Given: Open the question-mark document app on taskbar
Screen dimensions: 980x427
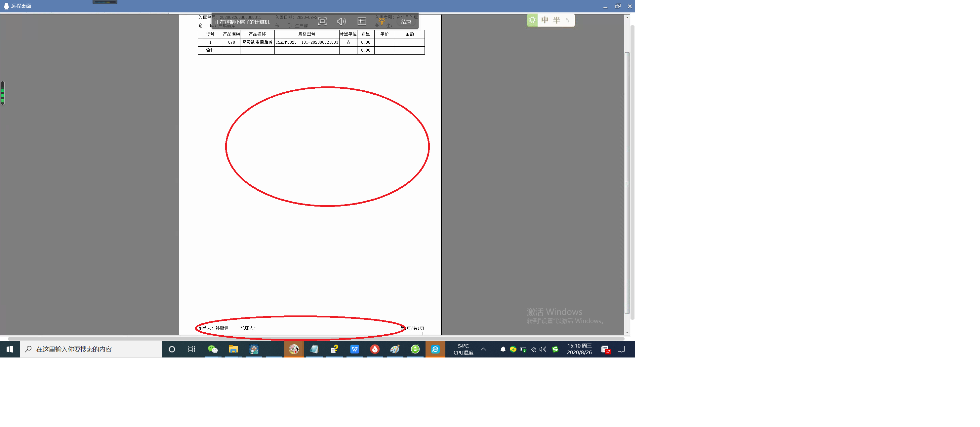Looking at the screenshot, I should coord(334,349).
